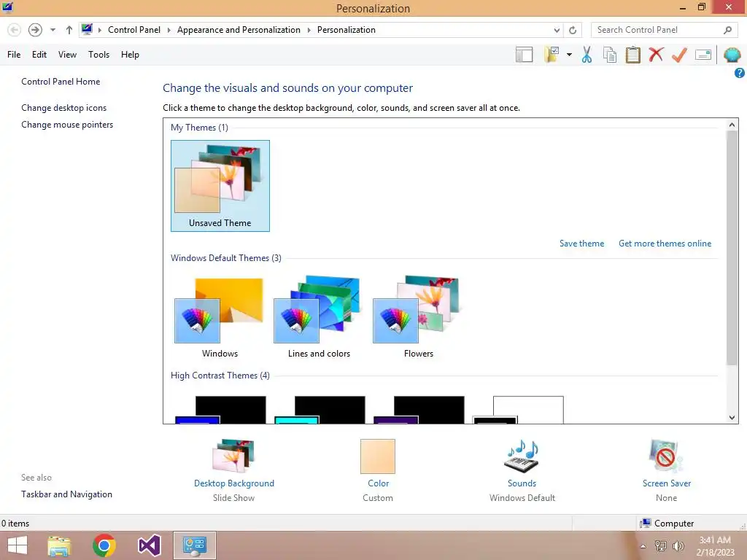Open Desktop Background settings icon
This screenshot has width=747, height=560.
coord(233,456)
